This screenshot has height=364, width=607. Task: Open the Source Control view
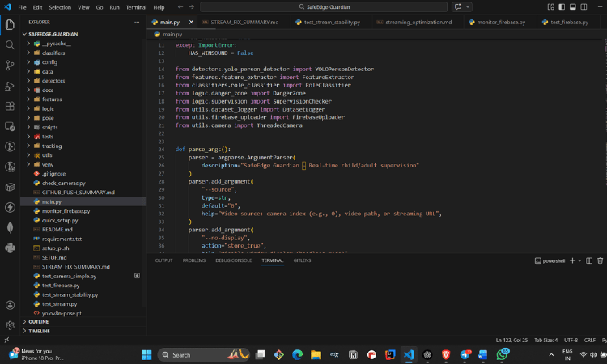tap(10, 66)
